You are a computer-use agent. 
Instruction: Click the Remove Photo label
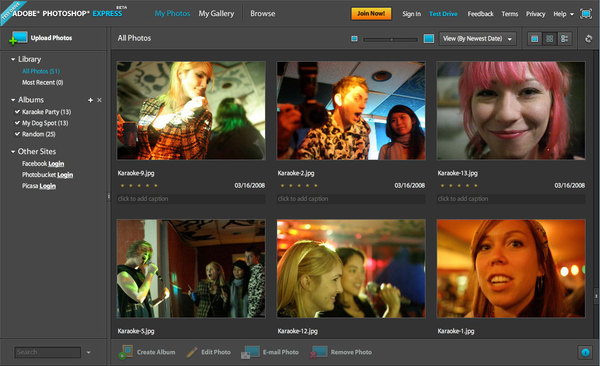tap(351, 352)
